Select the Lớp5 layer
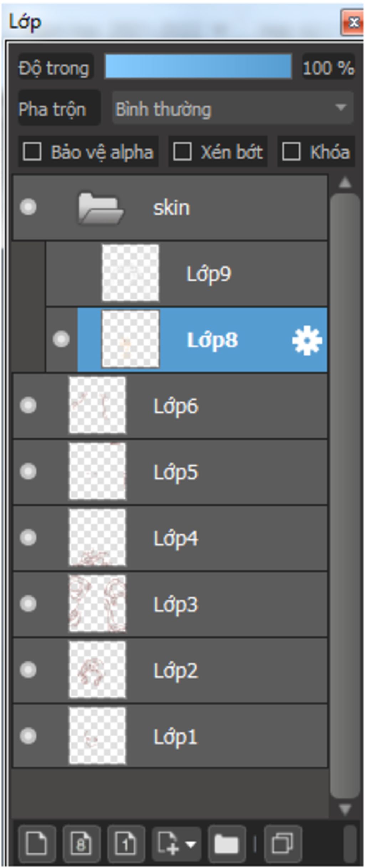365x868 pixels. click(x=170, y=472)
